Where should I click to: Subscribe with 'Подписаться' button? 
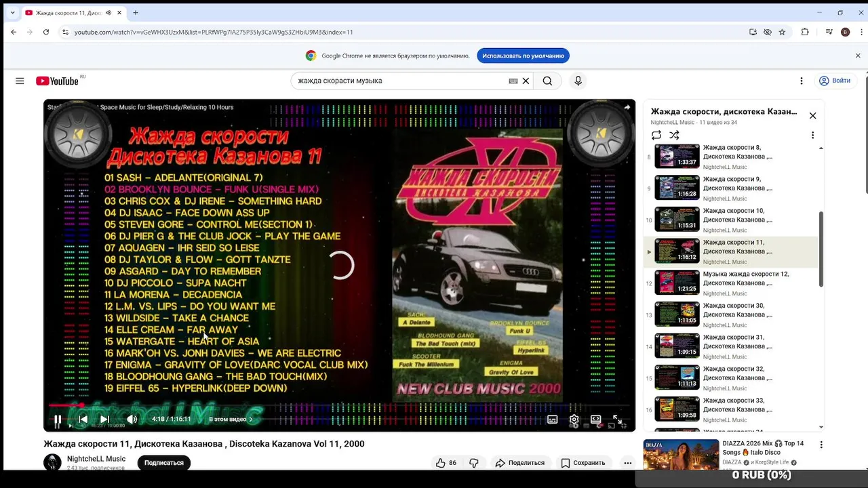tap(163, 463)
